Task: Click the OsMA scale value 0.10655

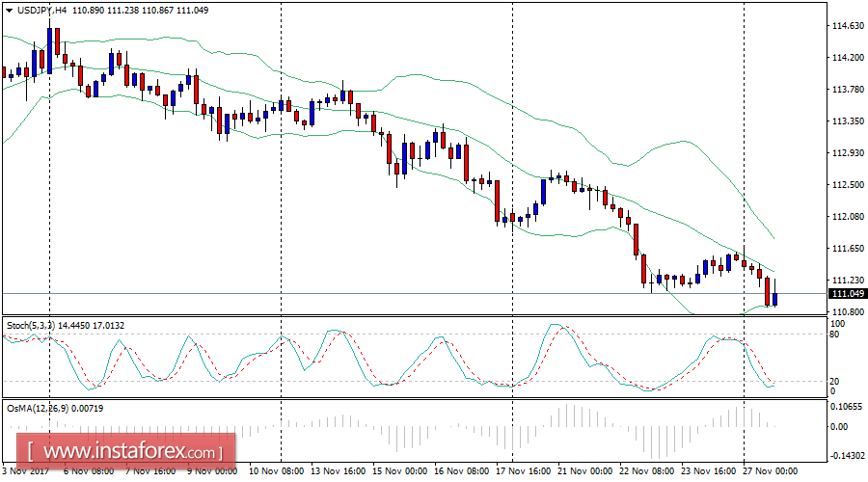Action: point(848,407)
